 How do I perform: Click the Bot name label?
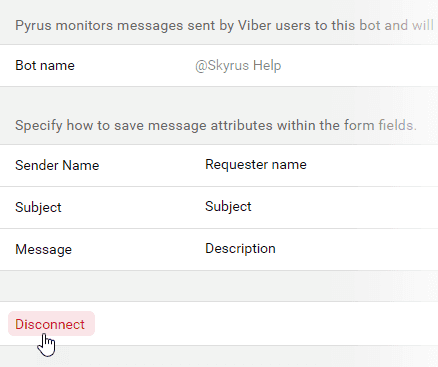click(45, 65)
